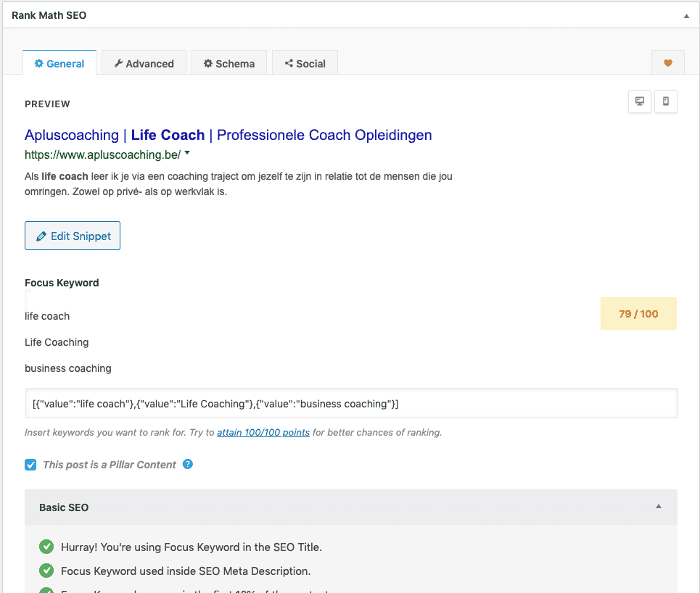Click green check beside SEO Title result
The image size is (700, 593).
click(x=46, y=547)
